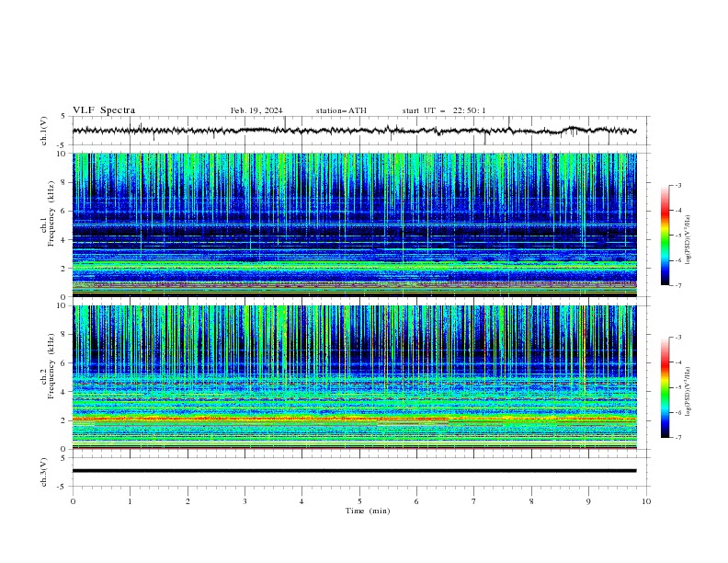728x563 pixels.
Task: Click inside the ch.2 spectrogram panel
Action: pyautogui.click(x=354, y=377)
